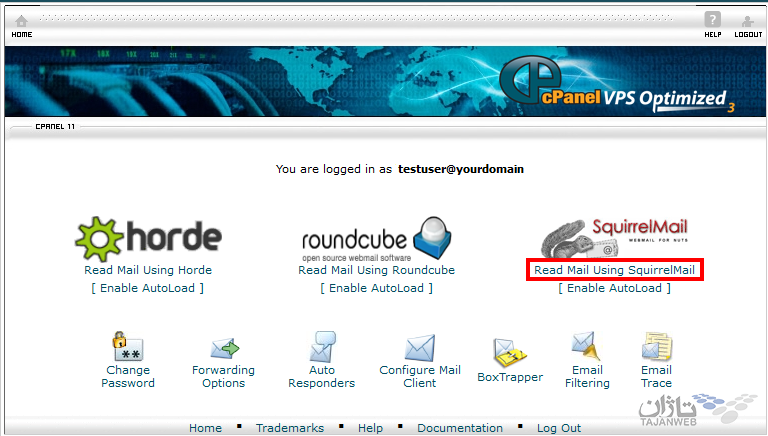This screenshot has width=768, height=436.
Task: Open the Auto Responders icon
Action: tap(321, 347)
